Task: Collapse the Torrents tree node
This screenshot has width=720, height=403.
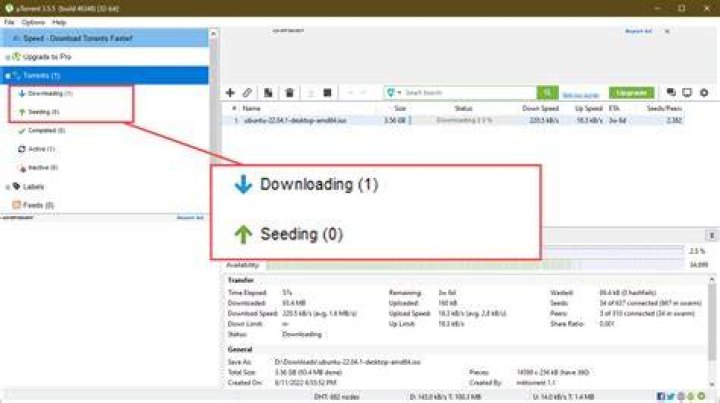Action: [7, 76]
